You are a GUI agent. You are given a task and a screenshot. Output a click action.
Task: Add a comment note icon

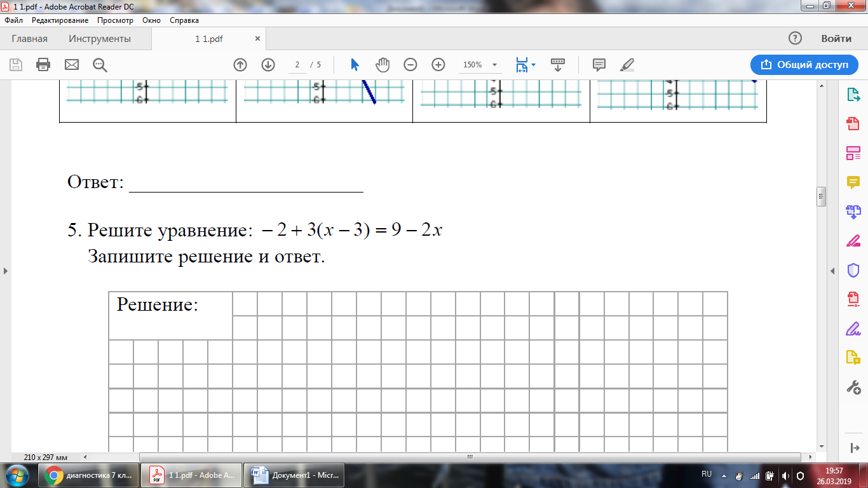(x=599, y=64)
